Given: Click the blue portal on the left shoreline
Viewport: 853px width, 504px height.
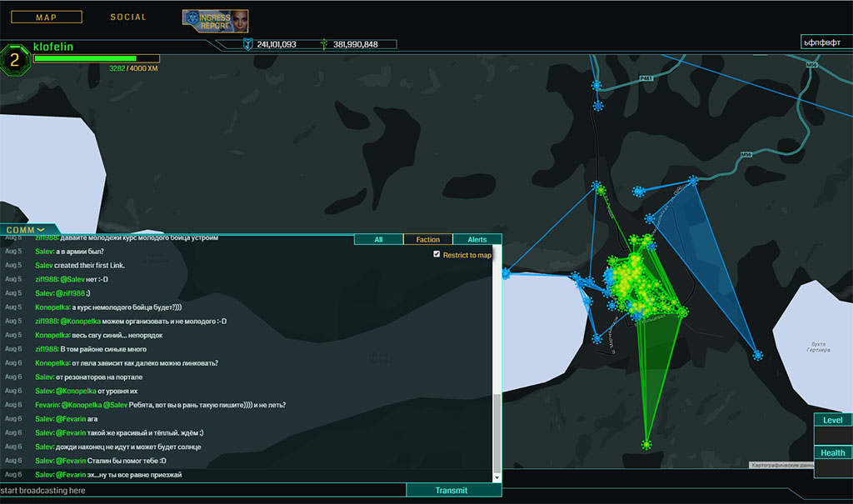Looking at the screenshot, I should (506, 272).
